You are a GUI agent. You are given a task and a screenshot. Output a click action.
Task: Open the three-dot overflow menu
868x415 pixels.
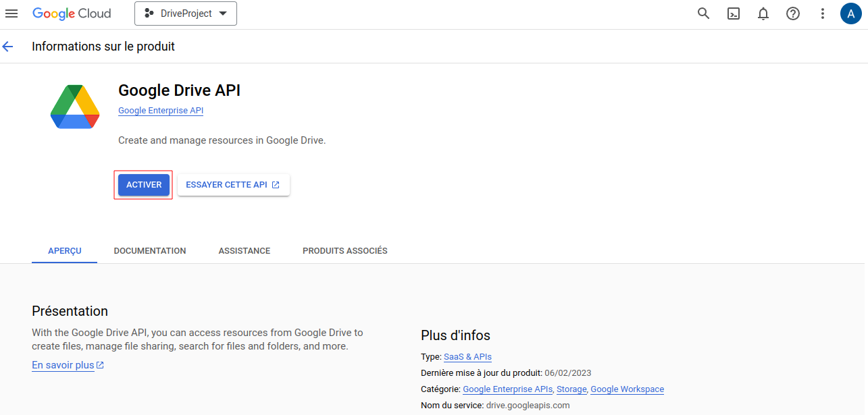(822, 13)
